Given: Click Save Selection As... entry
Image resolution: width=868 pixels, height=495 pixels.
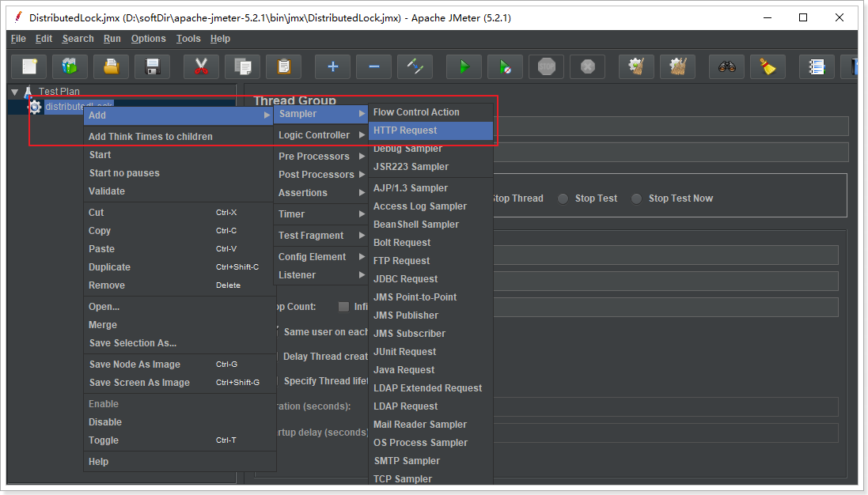Looking at the screenshot, I should pos(178,343).
